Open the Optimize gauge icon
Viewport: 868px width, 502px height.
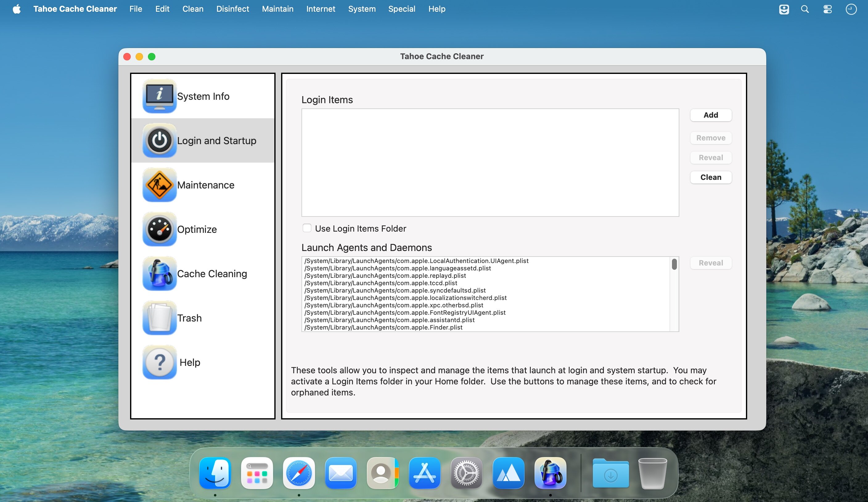coord(159,229)
